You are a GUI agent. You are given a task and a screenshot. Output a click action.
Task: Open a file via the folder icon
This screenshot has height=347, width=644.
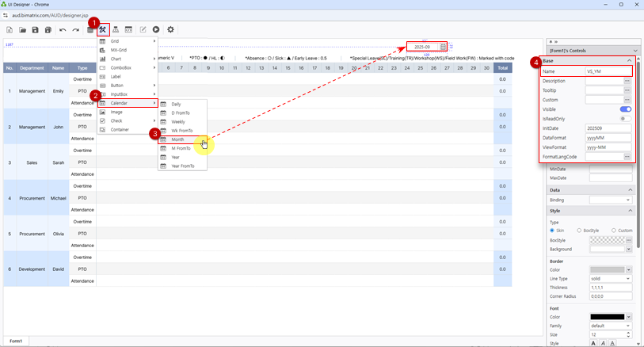tap(23, 29)
